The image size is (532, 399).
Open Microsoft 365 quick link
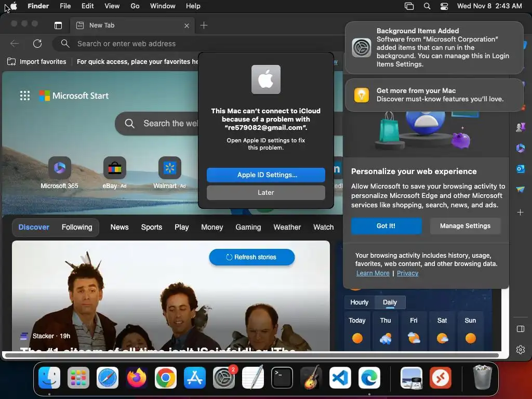59,172
